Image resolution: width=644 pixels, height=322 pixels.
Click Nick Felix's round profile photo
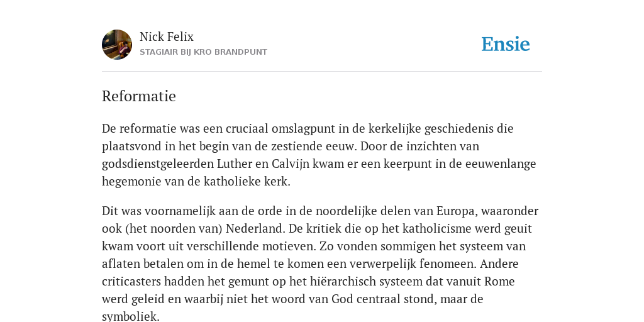(x=117, y=45)
